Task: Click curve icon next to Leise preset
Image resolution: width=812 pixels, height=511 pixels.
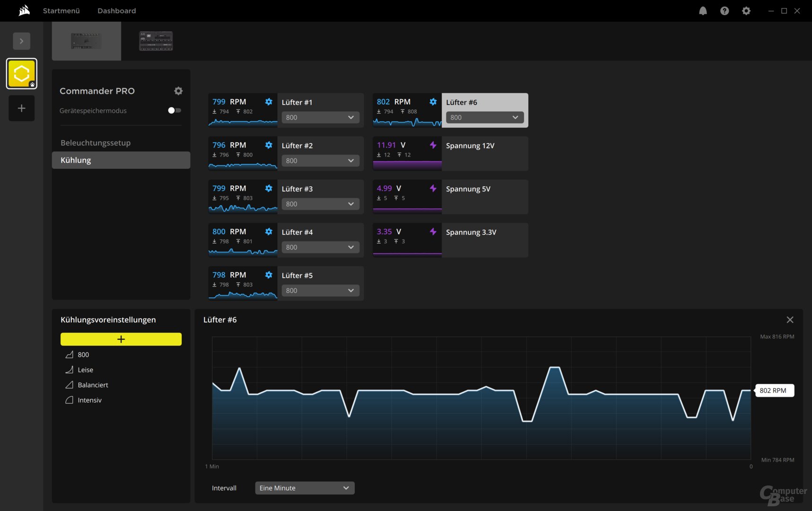Action: tap(70, 370)
